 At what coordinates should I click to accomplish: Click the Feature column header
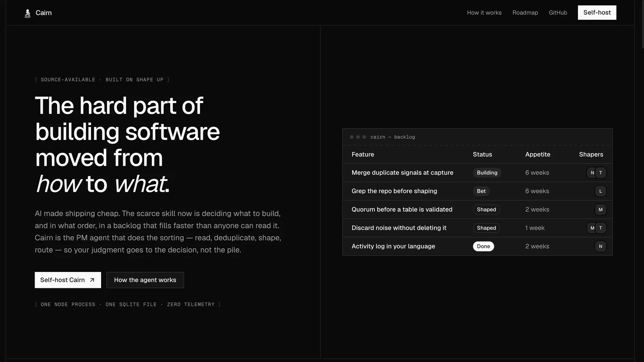363,154
